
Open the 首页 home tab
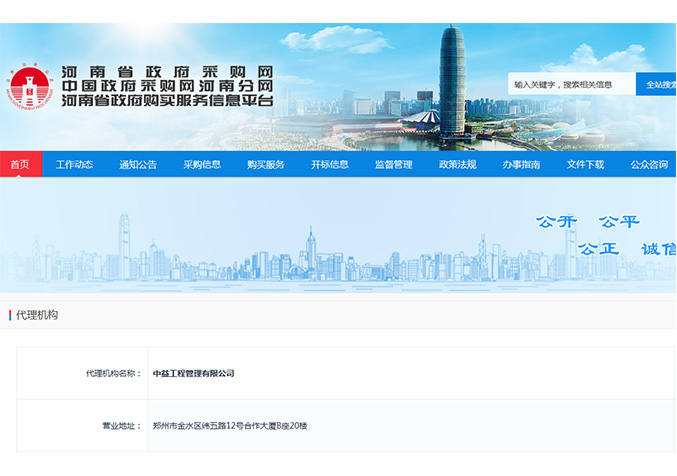coord(21,164)
